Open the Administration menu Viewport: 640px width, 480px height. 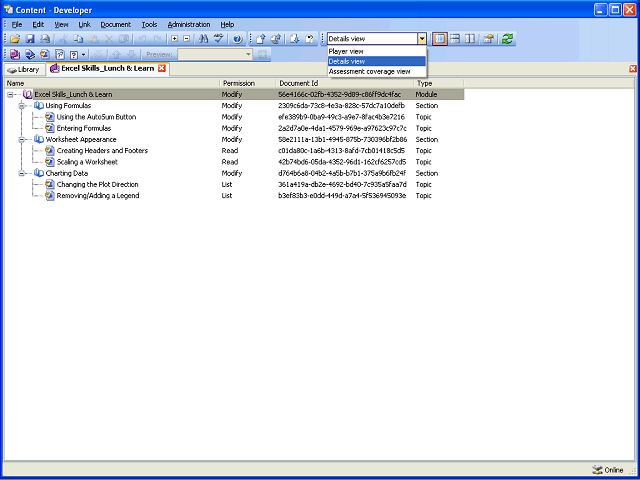[189, 24]
